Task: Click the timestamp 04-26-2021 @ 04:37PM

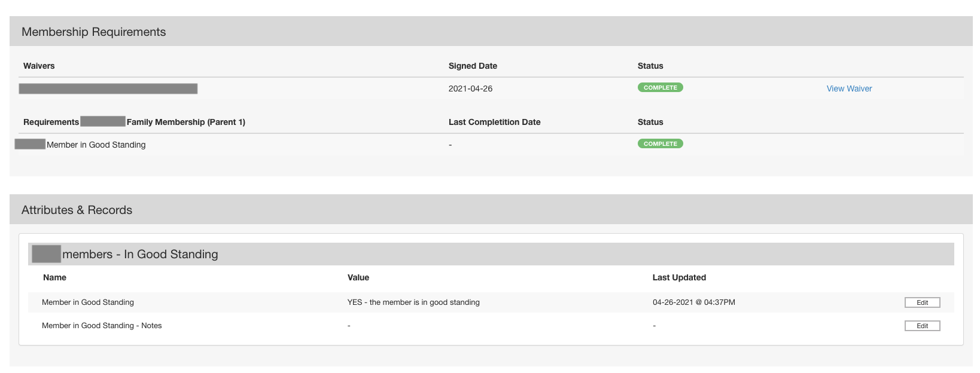Action: pos(693,302)
